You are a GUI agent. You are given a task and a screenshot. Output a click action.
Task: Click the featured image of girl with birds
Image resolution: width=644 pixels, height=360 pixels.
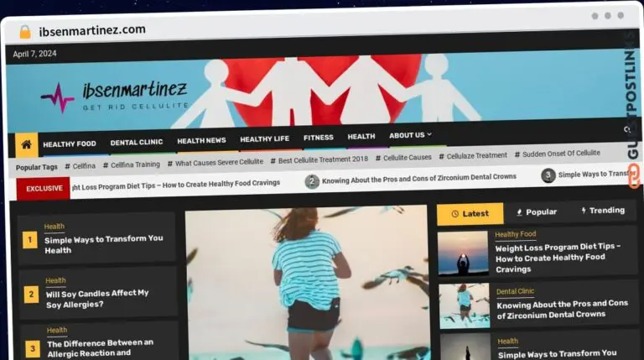(x=307, y=284)
